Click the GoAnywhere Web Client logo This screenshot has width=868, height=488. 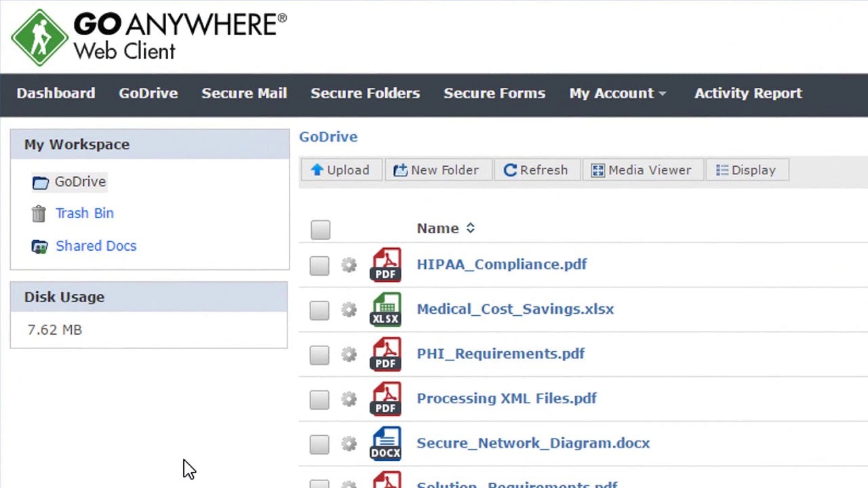pyautogui.click(x=146, y=37)
